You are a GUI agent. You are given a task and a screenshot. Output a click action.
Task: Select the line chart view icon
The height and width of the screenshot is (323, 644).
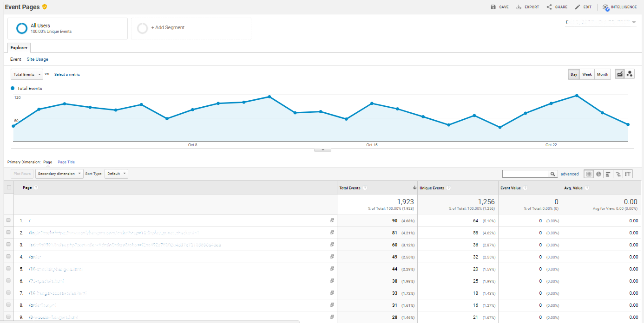click(620, 74)
